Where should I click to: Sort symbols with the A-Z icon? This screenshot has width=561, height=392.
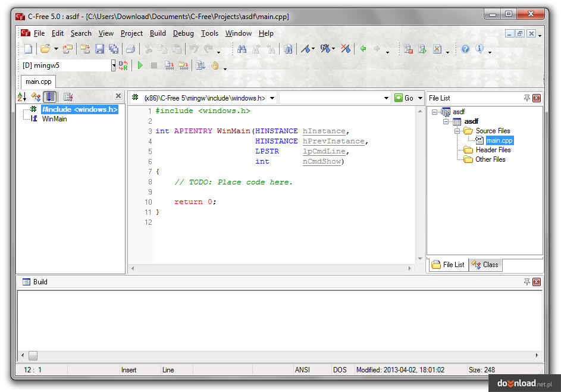(22, 96)
